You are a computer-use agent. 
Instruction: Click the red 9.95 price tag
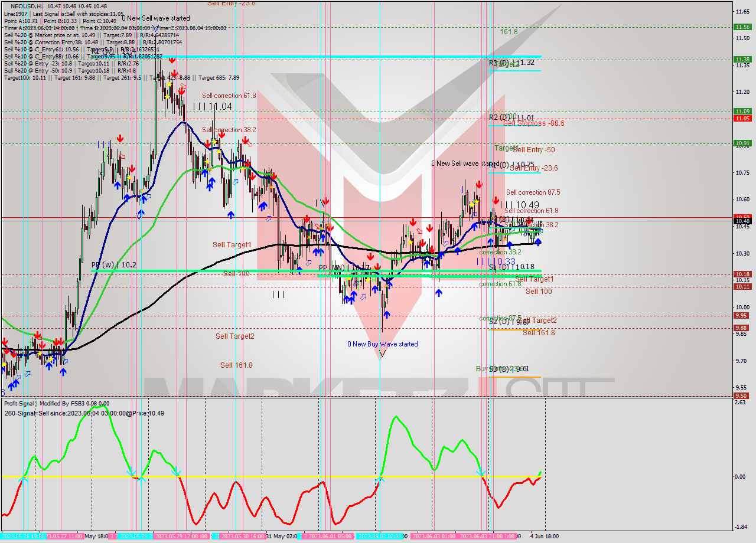(x=741, y=315)
